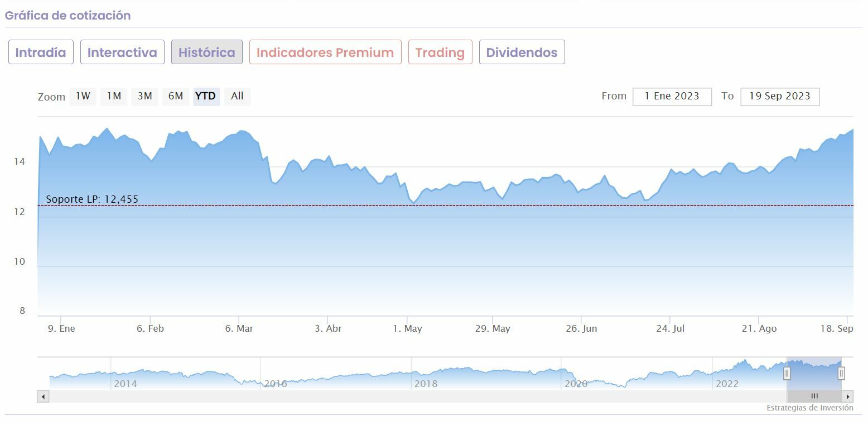Open the Interactiva chart tab
This screenshot has width=868, height=425.
pos(122,52)
